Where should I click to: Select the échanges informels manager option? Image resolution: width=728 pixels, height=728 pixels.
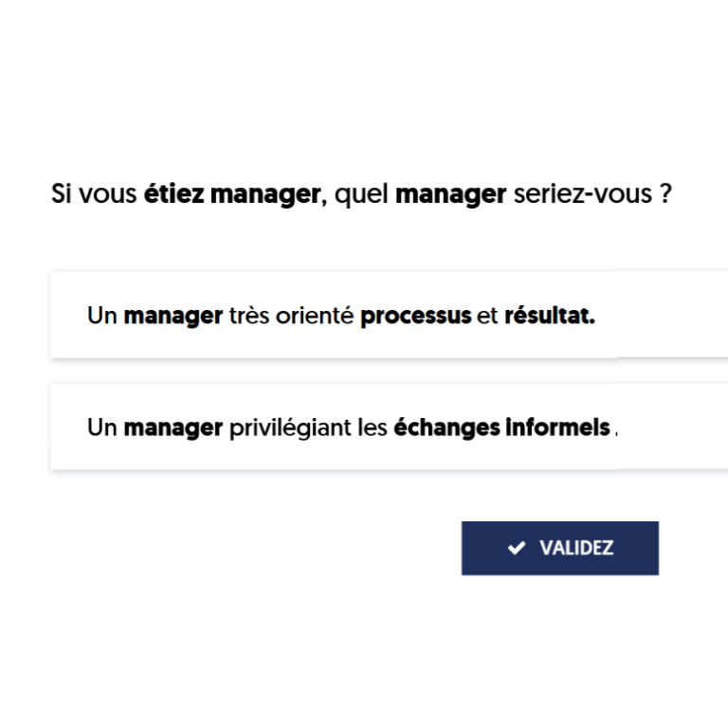pyautogui.click(x=389, y=428)
